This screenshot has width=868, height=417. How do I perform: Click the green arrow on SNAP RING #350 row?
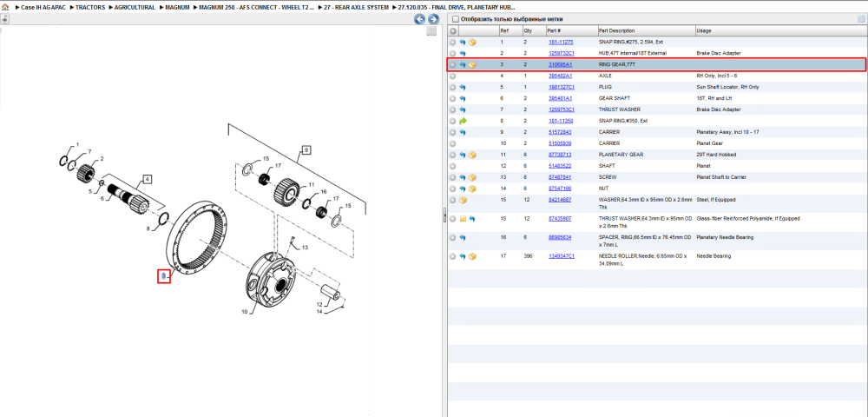tap(463, 121)
